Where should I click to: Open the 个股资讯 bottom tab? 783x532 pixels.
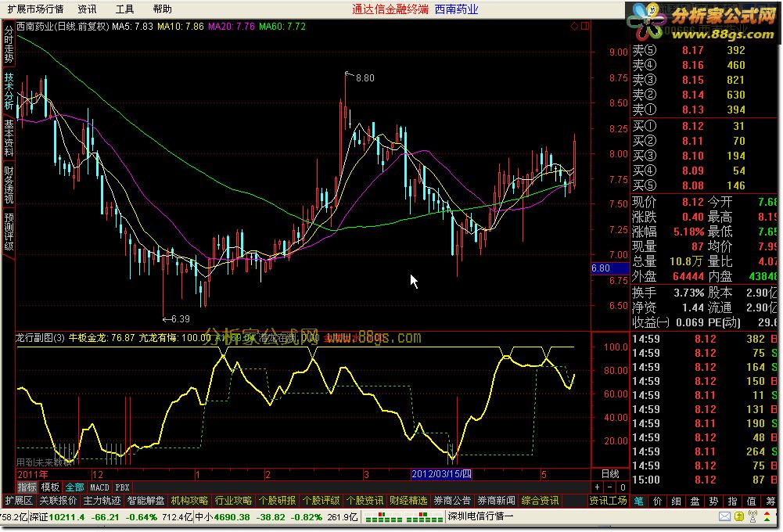365,501
